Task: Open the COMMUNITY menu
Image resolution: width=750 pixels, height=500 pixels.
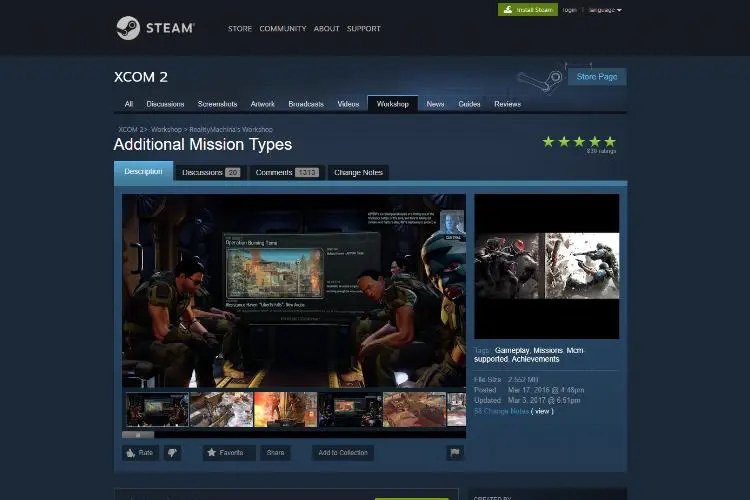Action: 283,29
